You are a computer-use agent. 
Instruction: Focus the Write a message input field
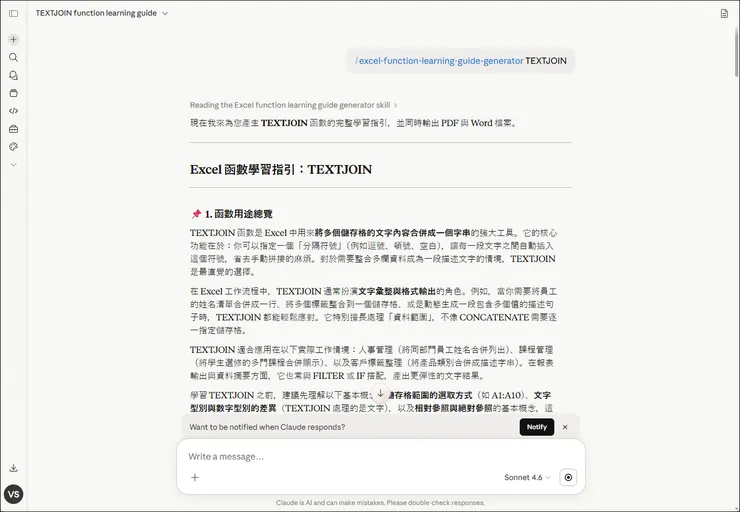click(x=380, y=456)
